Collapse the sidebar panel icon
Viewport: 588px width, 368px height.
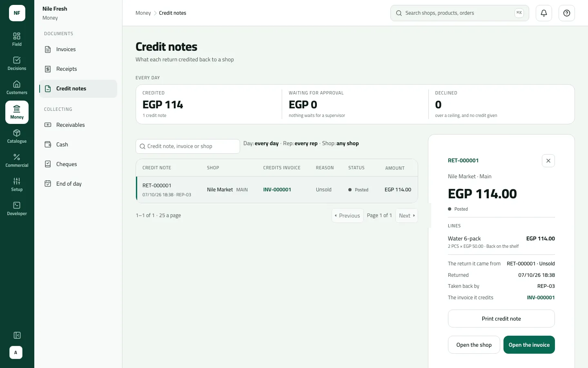click(17, 335)
